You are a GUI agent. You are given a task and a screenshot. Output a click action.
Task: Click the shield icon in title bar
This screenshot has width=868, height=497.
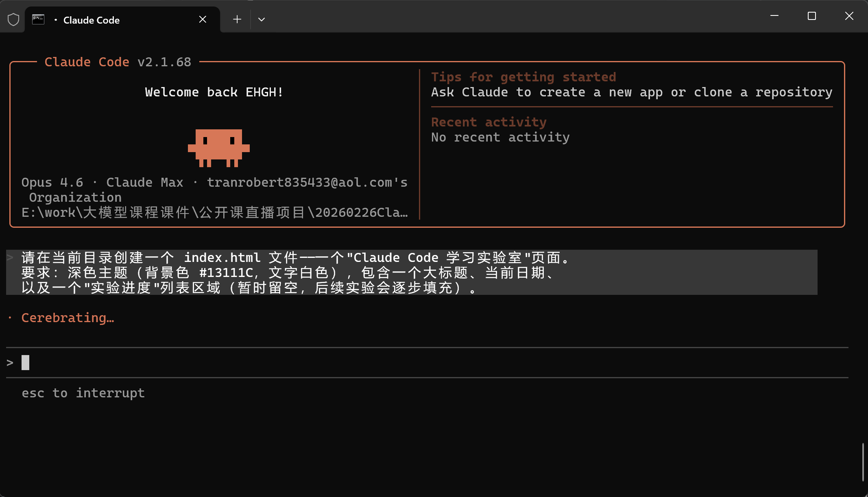pos(13,20)
